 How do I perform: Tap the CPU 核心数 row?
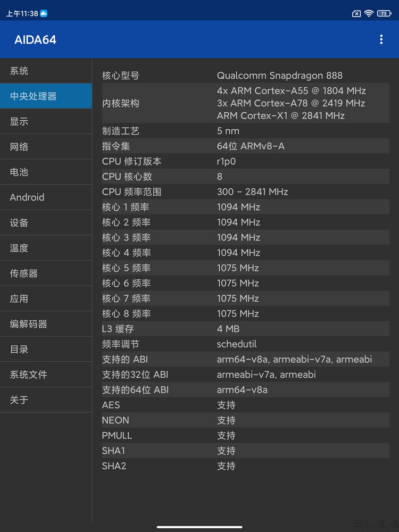click(x=246, y=177)
